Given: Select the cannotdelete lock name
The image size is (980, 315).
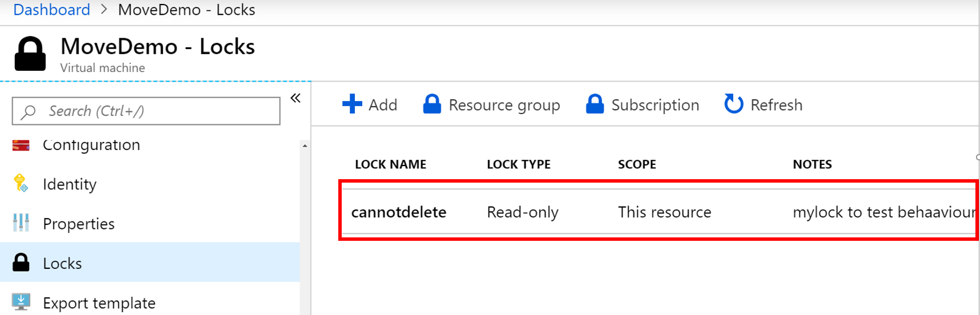Looking at the screenshot, I should point(399,212).
